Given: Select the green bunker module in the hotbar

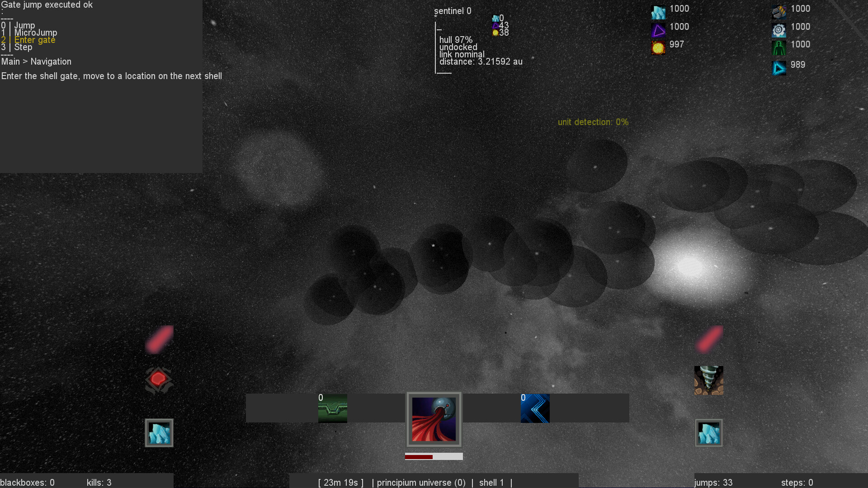Looking at the screenshot, I should pyautogui.click(x=333, y=408).
